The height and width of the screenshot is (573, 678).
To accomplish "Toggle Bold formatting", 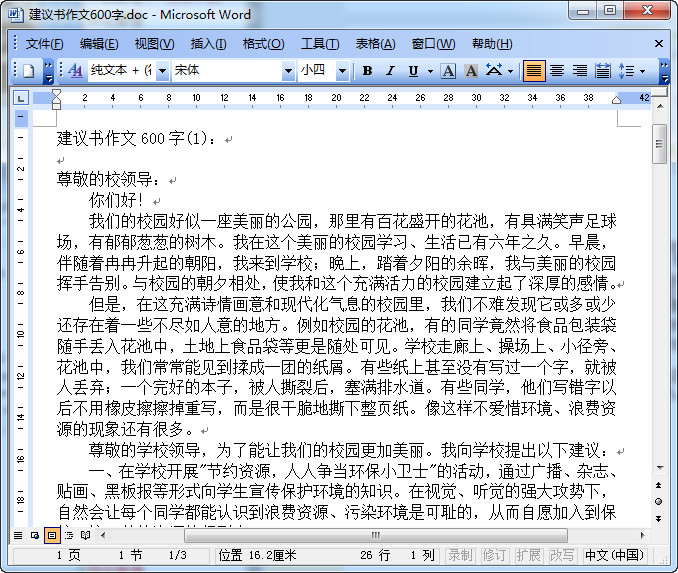I will click(x=367, y=71).
